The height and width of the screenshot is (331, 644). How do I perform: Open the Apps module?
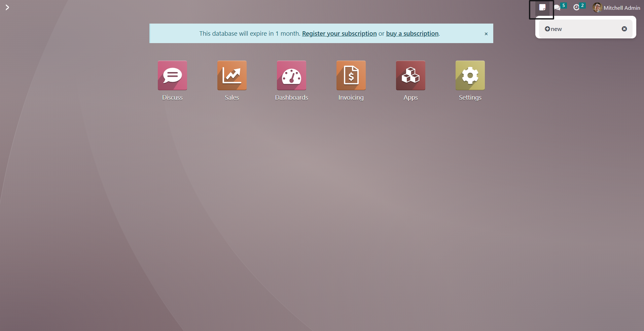click(x=410, y=75)
